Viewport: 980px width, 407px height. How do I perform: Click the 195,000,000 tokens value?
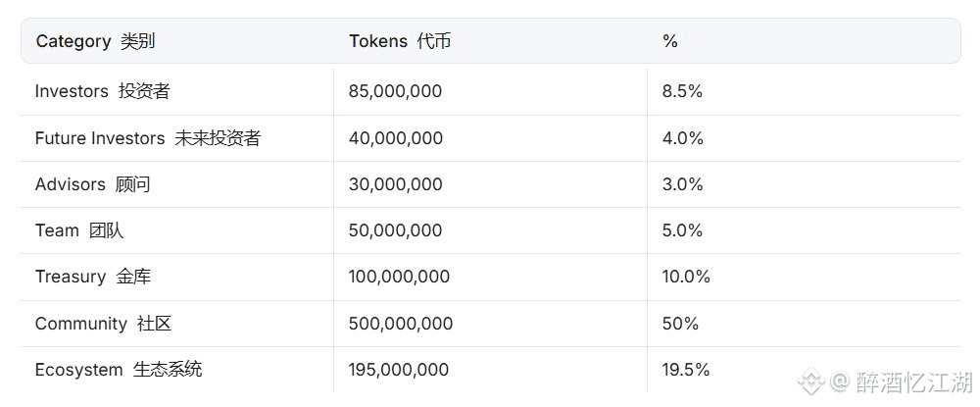coord(399,370)
